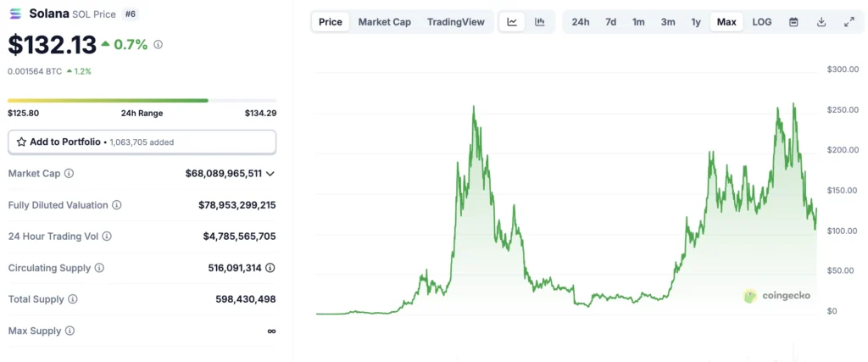Image resolution: width=868 pixels, height=362 pixels.
Task: Open the calendar date range picker
Action: [793, 22]
